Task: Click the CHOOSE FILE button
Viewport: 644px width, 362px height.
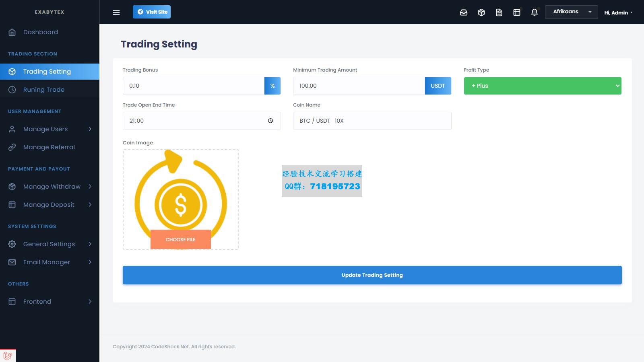Action: (x=181, y=239)
